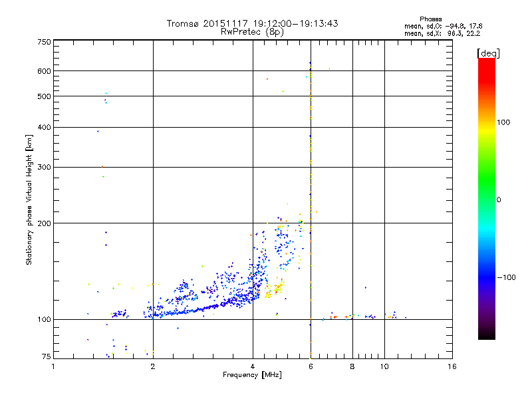Viewport: 532px width, 399px height.
Task: Click the colorbar tick label '0'
Action: 499,200
